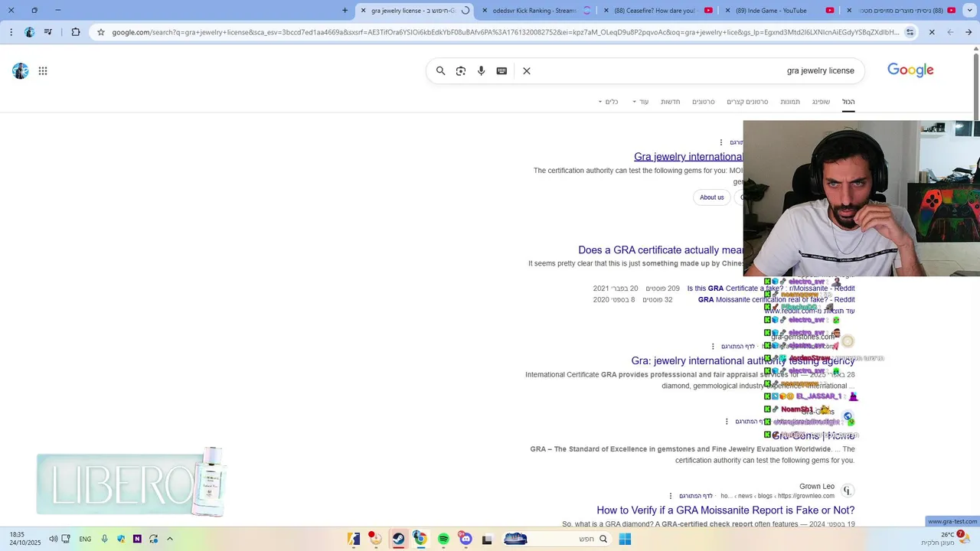Select the סרטונים videos filter
The height and width of the screenshot is (551, 980).
pyautogui.click(x=704, y=102)
